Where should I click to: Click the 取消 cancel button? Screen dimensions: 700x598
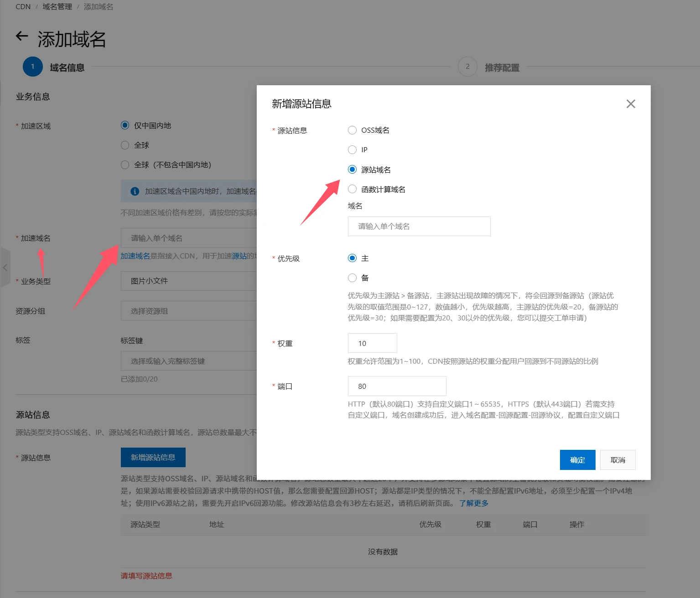tap(617, 460)
